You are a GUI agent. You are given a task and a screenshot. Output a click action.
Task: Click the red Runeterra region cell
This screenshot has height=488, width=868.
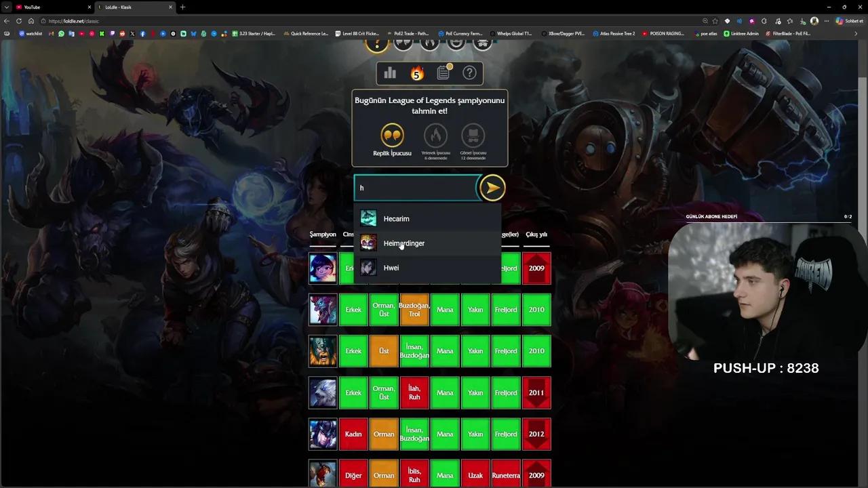click(506, 474)
